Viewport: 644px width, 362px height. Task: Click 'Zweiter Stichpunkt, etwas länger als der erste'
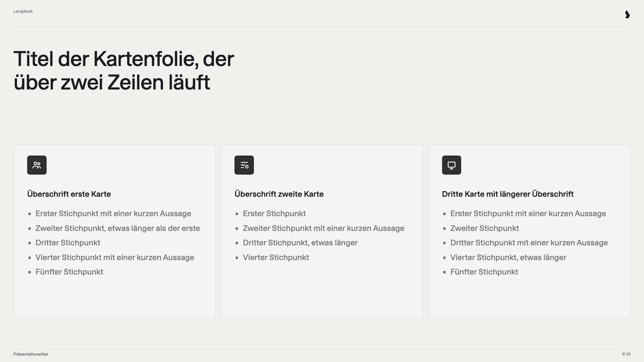[118, 228]
